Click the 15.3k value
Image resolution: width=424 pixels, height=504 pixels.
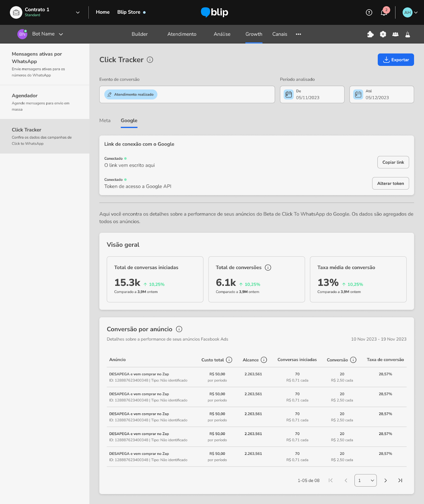click(127, 282)
